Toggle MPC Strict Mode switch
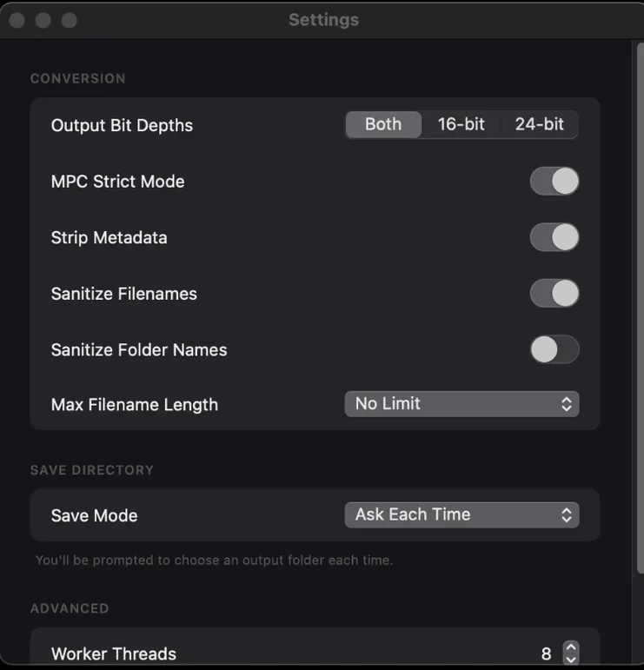The image size is (644, 670). (x=554, y=181)
